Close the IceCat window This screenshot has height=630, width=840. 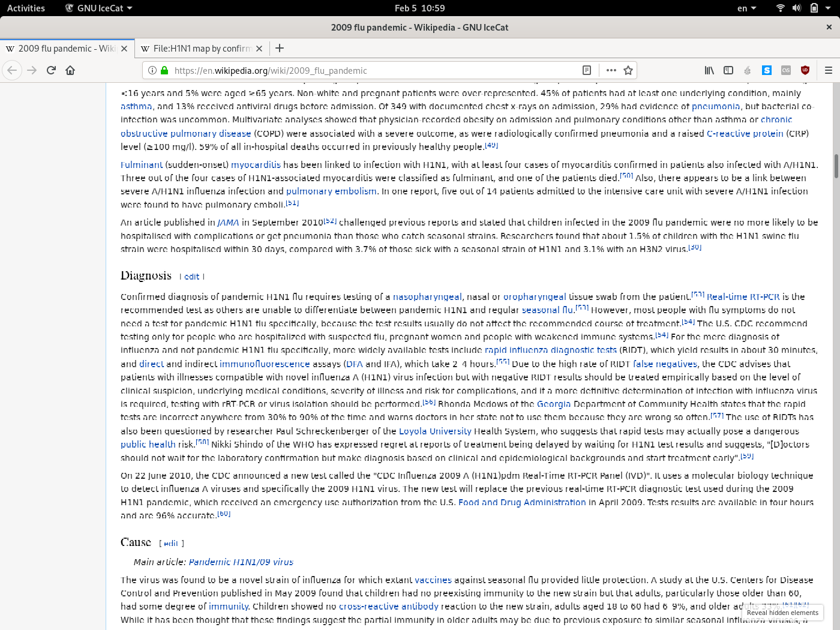[x=829, y=27]
